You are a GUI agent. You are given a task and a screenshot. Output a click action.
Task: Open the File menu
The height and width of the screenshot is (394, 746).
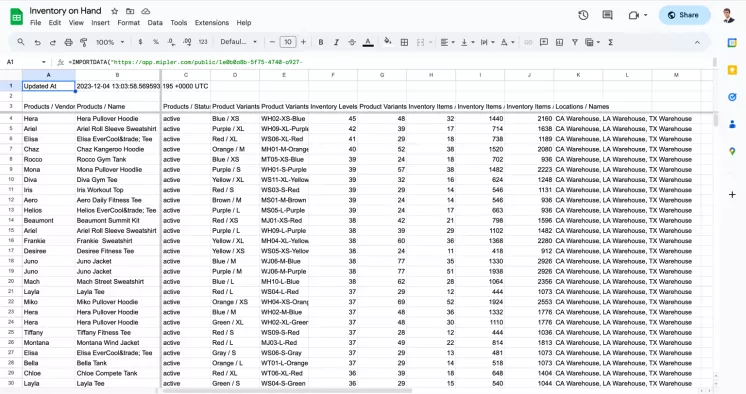[x=35, y=22]
